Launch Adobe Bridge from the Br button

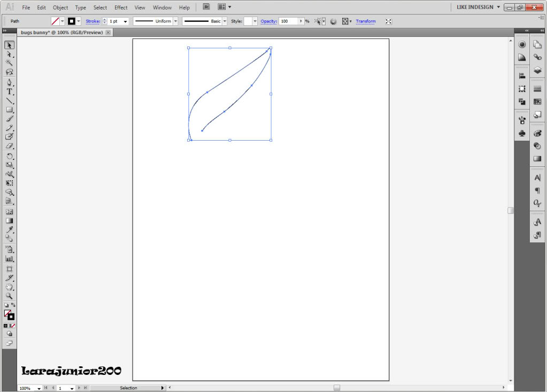tap(206, 7)
